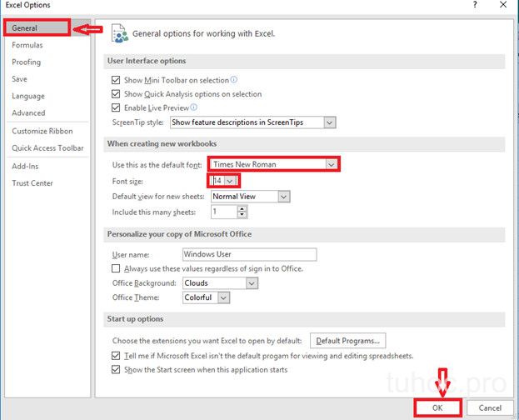Toggle Enable Live Preview checkbox

click(116, 107)
